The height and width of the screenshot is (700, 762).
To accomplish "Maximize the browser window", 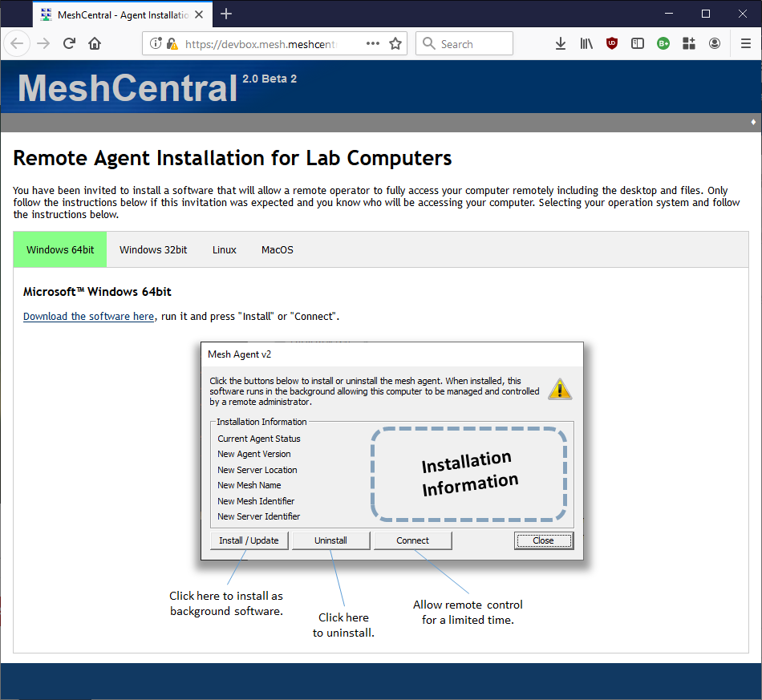I will 706,14.
